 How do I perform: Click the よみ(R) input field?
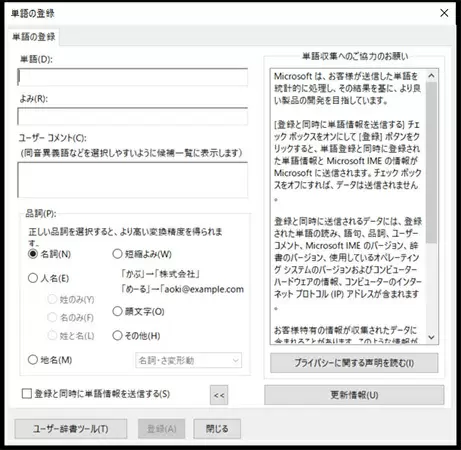tap(133, 116)
